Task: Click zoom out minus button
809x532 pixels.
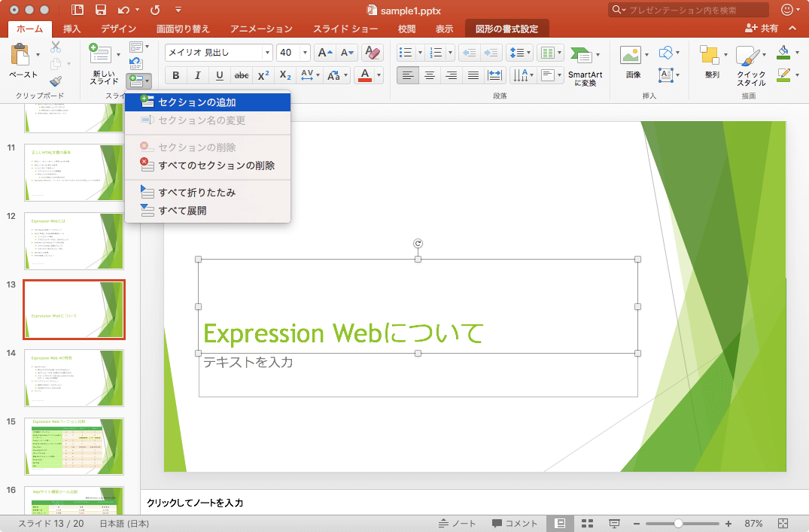Action: [636, 523]
